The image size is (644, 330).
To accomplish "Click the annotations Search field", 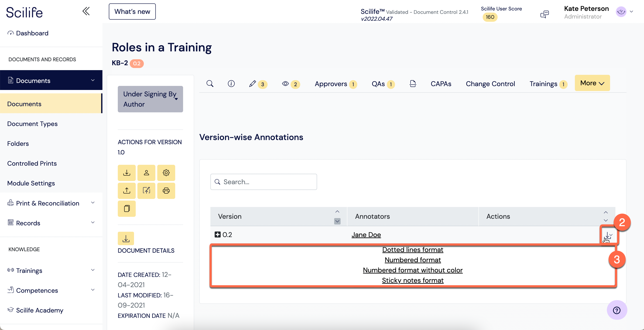I will point(264,182).
